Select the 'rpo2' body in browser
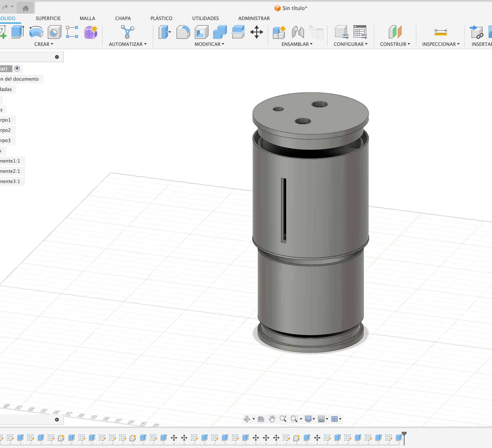The height and width of the screenshot is (448, 492). point(5,130)
